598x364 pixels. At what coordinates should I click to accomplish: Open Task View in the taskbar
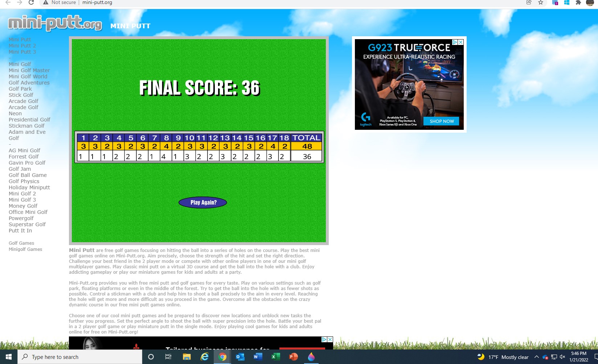point(168,357)
